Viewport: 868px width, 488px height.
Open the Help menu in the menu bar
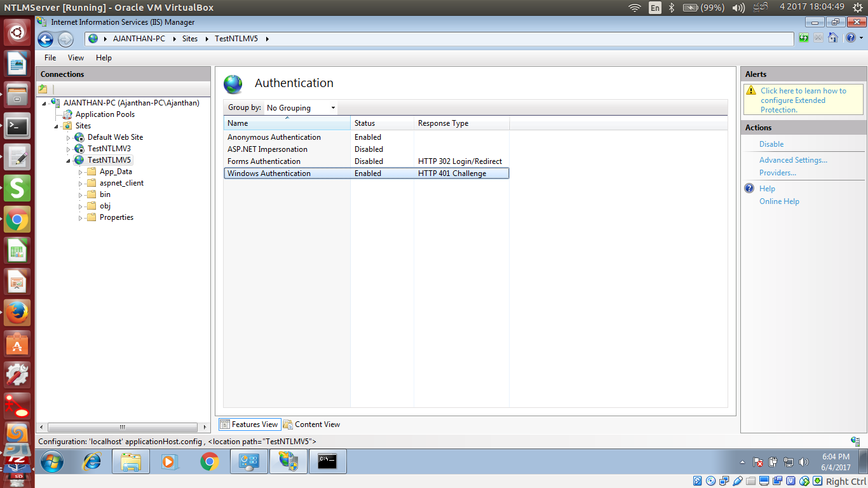(104, 58)
